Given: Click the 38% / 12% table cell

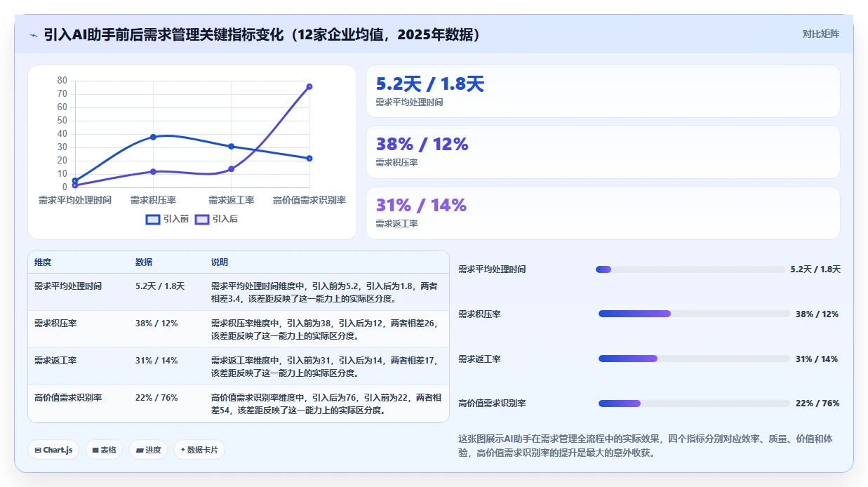Looking at the screenshot, I should point(156,323).
